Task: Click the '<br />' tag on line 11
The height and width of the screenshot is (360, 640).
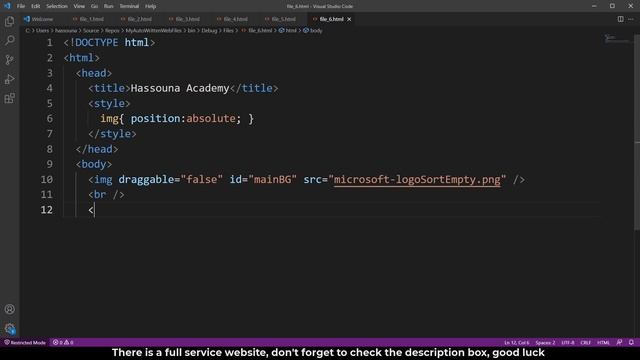Action: [x=106, y=195]
